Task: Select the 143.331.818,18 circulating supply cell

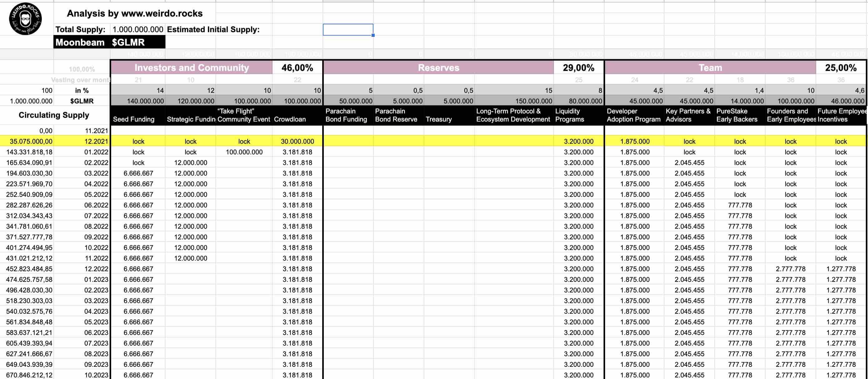Action: tap(27, 152)
